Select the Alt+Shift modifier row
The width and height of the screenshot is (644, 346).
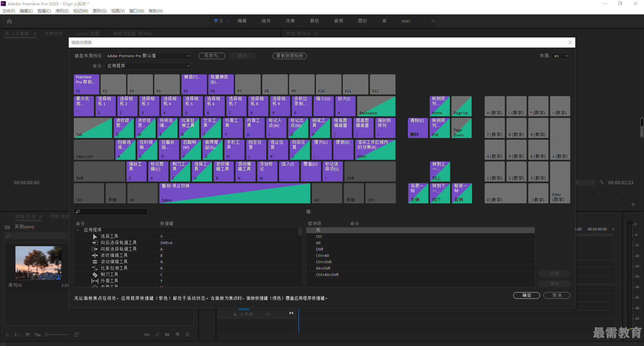point(420,268)
